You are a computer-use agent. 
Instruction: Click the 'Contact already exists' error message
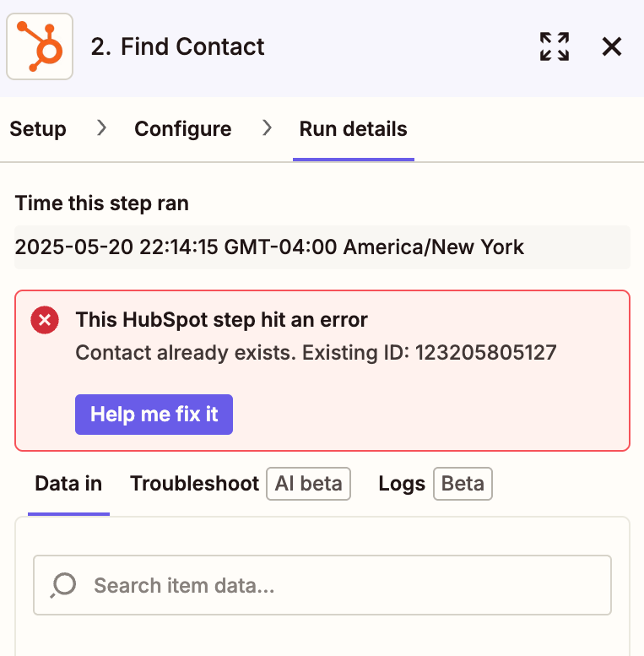click(x=316, y=352)
